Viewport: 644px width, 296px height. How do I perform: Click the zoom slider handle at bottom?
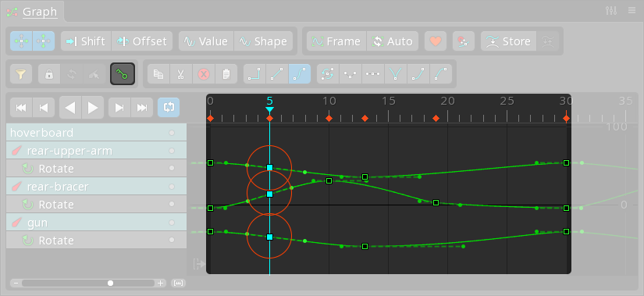110,284
